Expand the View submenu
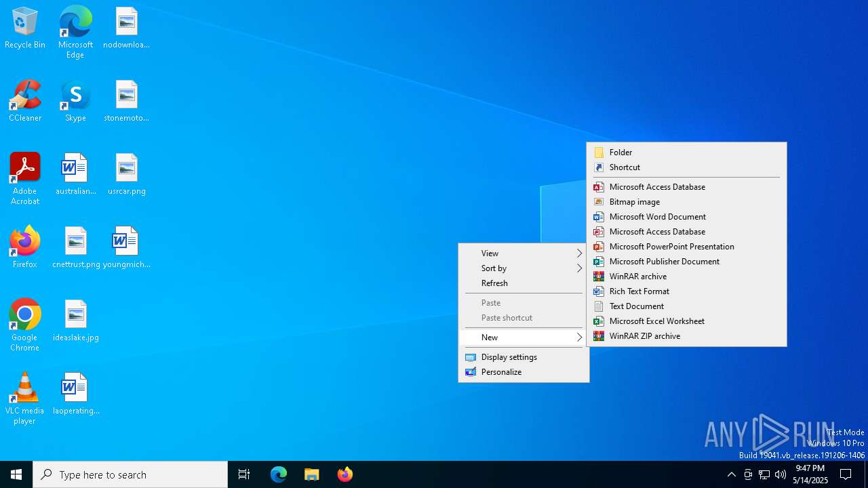Viewport: 868px width, 488px height. (x=524, y=253)
